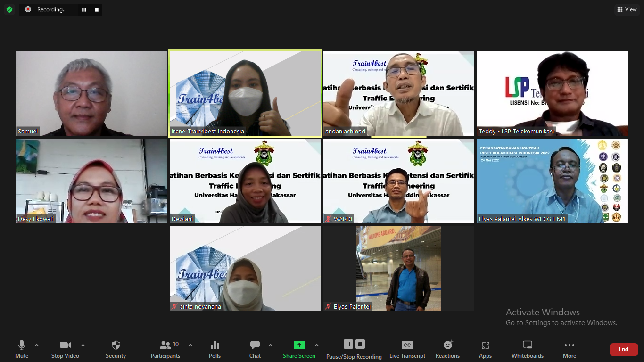
Task: Open the Apps panel
Action: tap(485, 349)
